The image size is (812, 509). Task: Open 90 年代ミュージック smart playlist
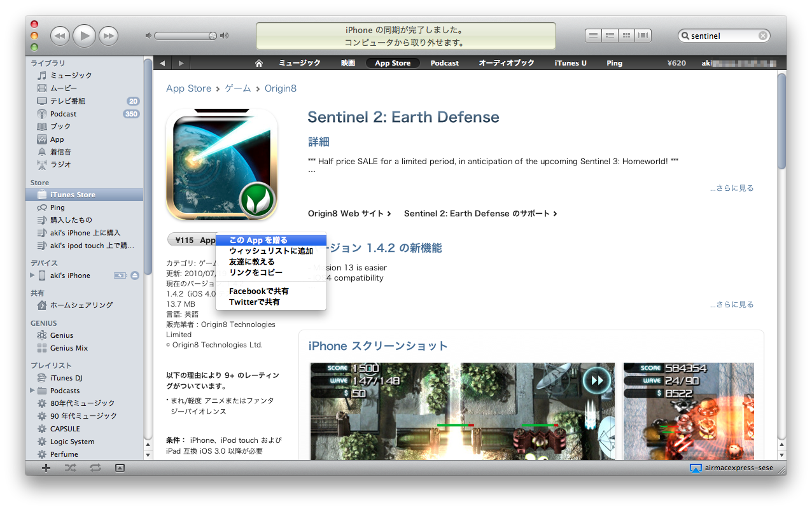pyautogui.click(x=85, y=416)
